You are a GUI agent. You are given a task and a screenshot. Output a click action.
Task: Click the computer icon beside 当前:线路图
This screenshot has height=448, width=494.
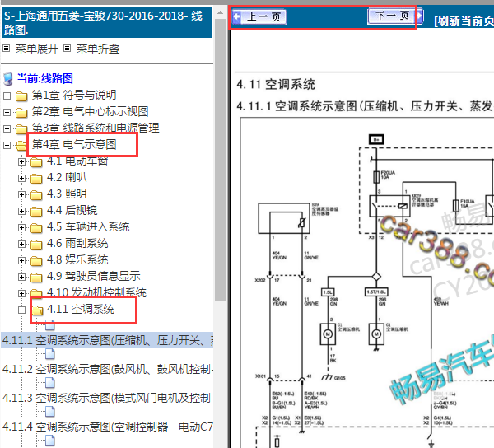tap(8, 79)
